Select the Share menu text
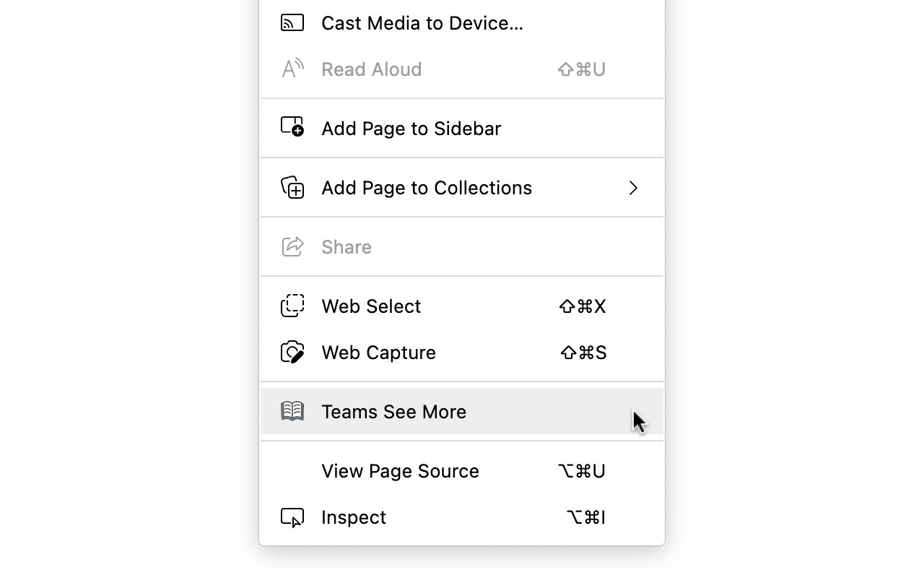Image resolution: width=924 pixels, height=578 pixels. coord(346,247)
